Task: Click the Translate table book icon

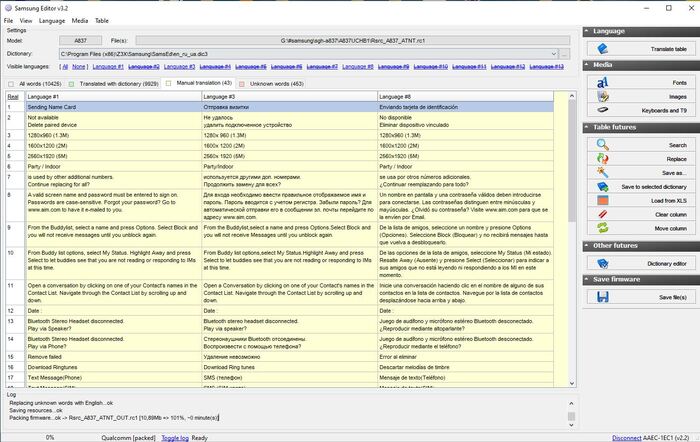Action: [603, 49]
